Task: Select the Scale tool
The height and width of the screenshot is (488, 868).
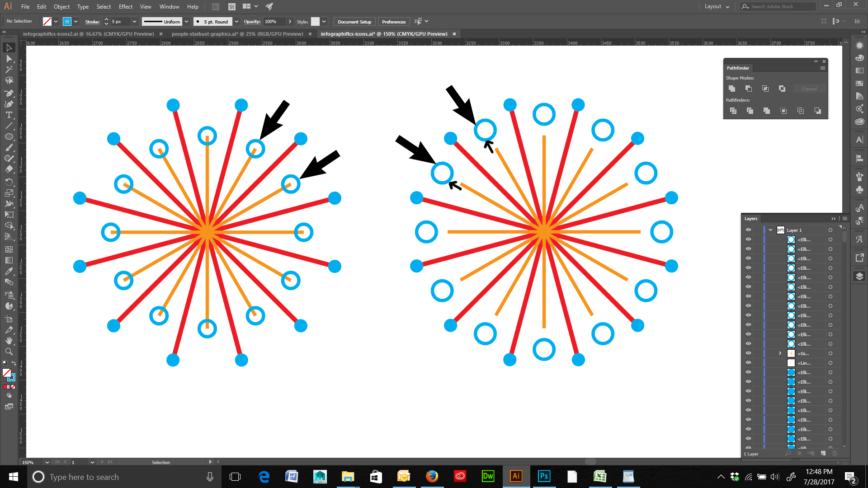Action: (9, 193)
